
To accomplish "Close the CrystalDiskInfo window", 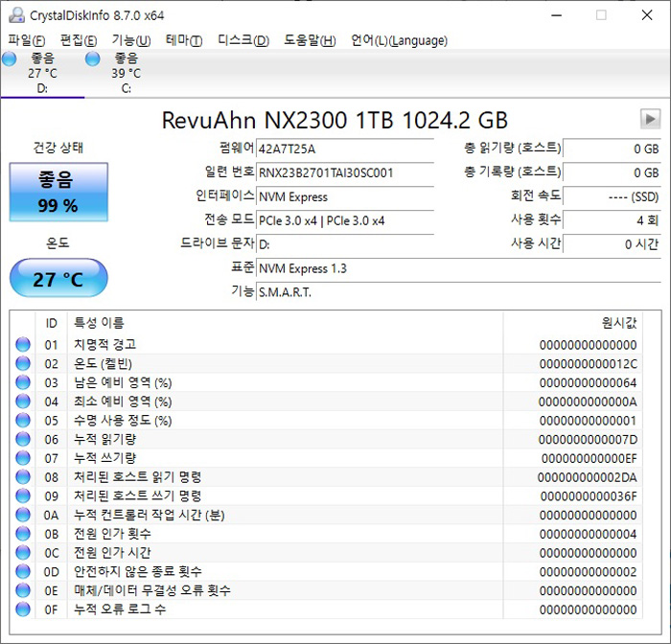I will [647, 15].
